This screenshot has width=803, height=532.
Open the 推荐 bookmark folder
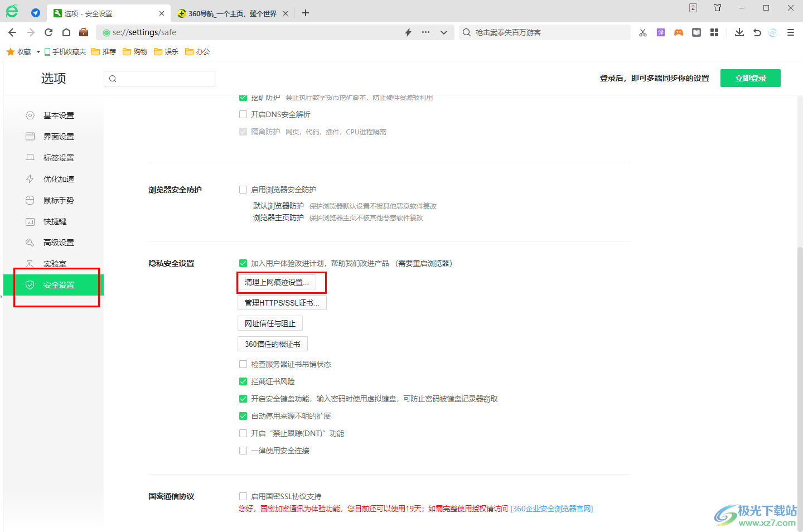pyautogui.click(x=104, y=51)
